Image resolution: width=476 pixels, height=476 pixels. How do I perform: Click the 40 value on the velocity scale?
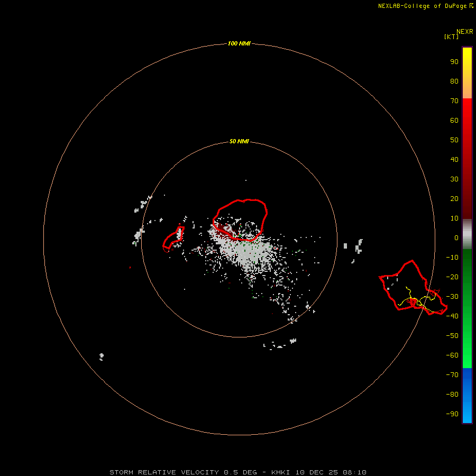click(x=454, y=160)
